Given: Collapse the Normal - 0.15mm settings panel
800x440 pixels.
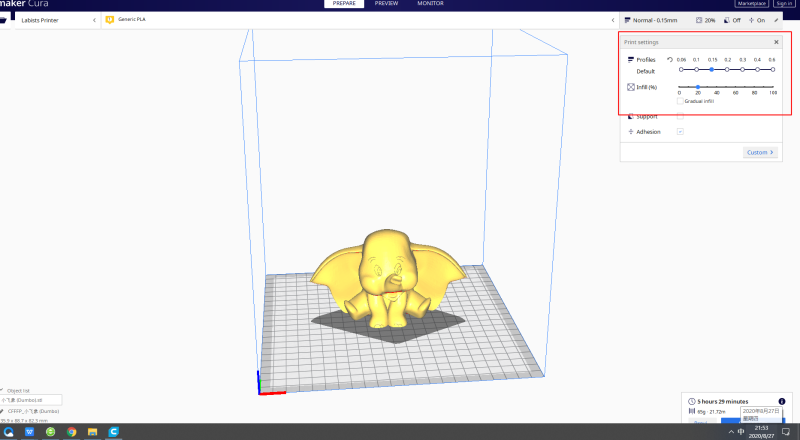Looking at the screenshot, I should tap(613, 20).
